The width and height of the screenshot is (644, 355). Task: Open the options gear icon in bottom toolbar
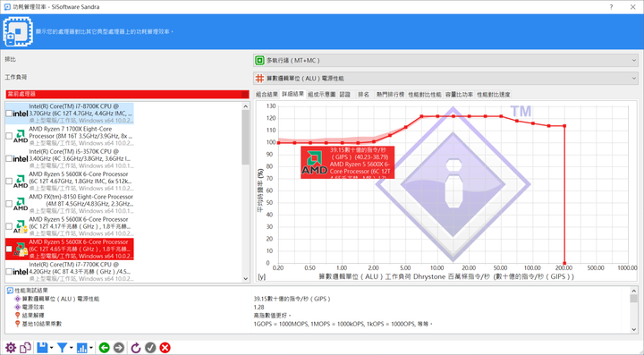coord(10,348)
